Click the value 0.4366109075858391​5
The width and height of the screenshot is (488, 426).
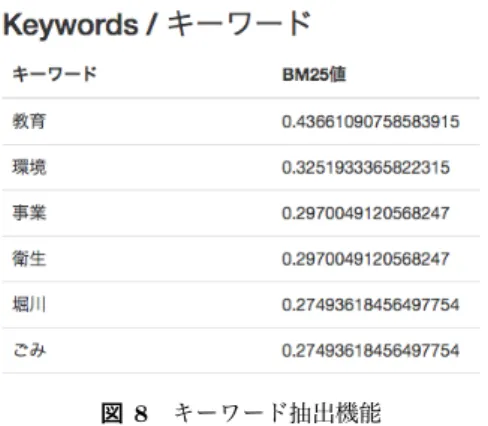coord(371,121)
